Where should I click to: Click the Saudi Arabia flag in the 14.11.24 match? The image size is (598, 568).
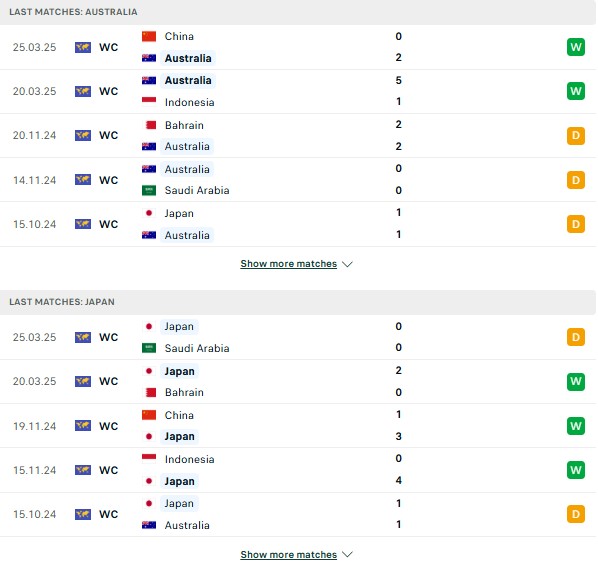point(149,190)
